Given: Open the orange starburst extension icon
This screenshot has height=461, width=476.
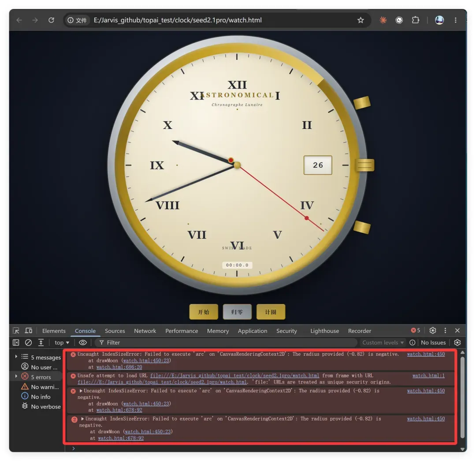Looking at the screenshot, I should click(383, 20).
